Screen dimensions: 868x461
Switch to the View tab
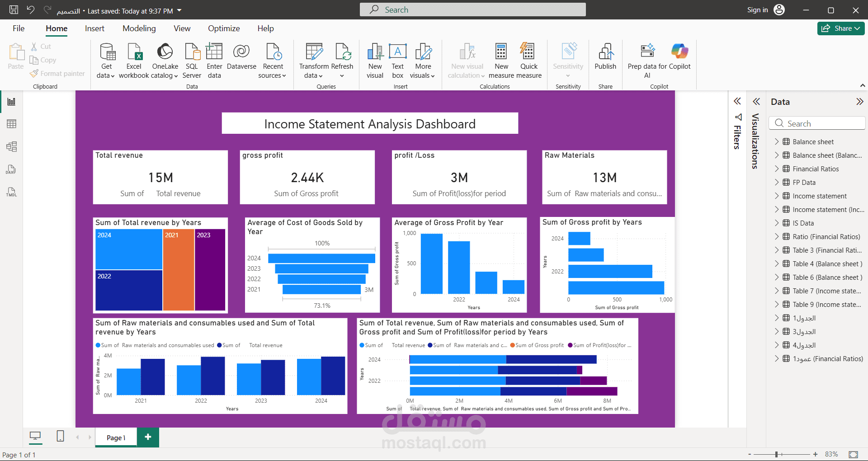point(182,28)
